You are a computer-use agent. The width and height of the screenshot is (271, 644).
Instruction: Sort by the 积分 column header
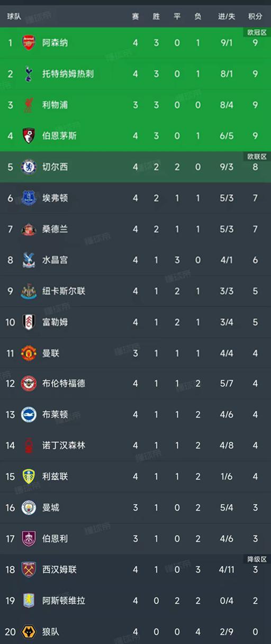256,16
